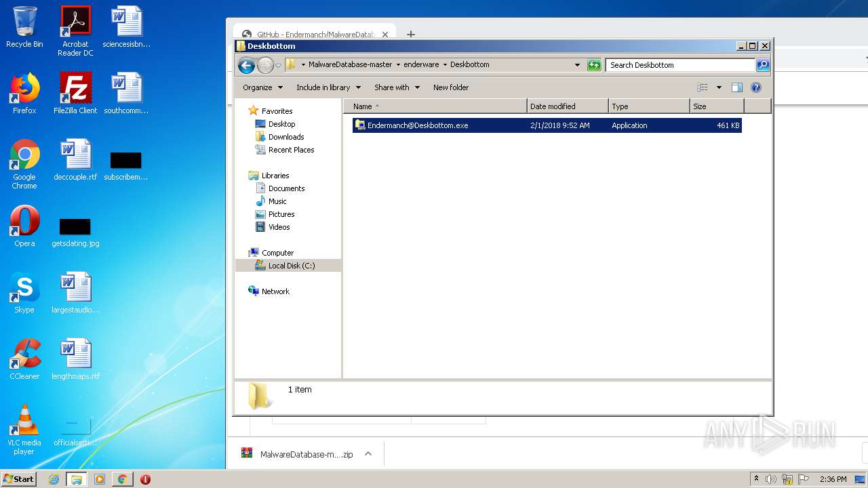This screenshot has width=868, height=488.
Task: Open the Recycle Bin desktop icon
Action: point(24,27)
